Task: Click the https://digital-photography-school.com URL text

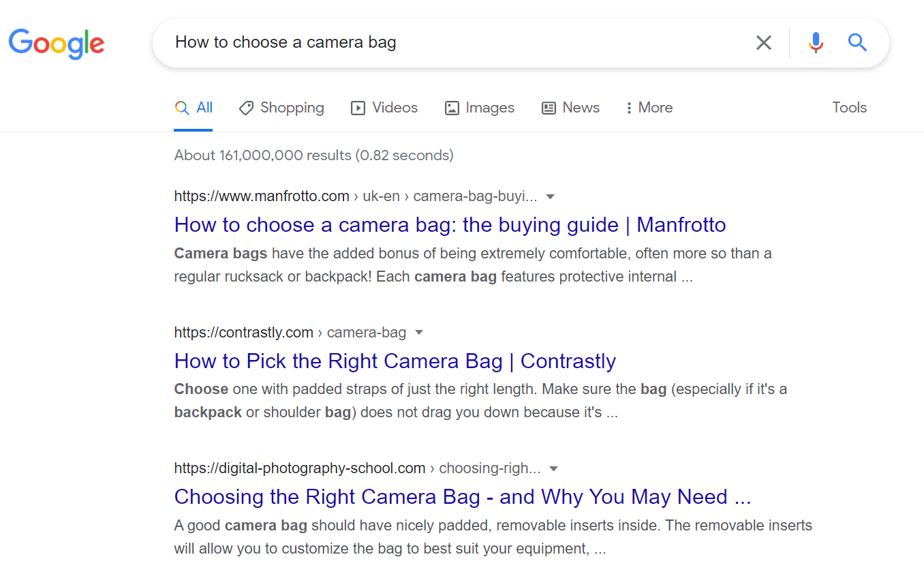Action: [300, 469]
